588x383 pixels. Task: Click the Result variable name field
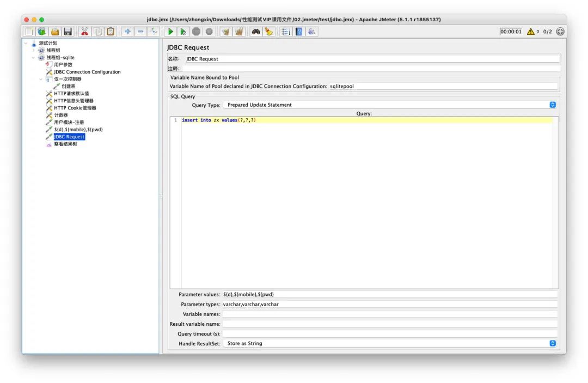[x=390, y=324]
